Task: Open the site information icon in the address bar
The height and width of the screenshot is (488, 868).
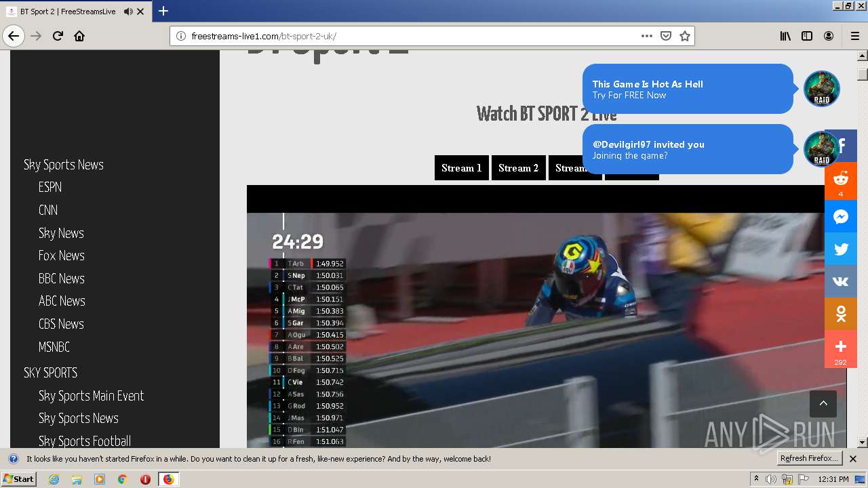Action: (181, 36)
